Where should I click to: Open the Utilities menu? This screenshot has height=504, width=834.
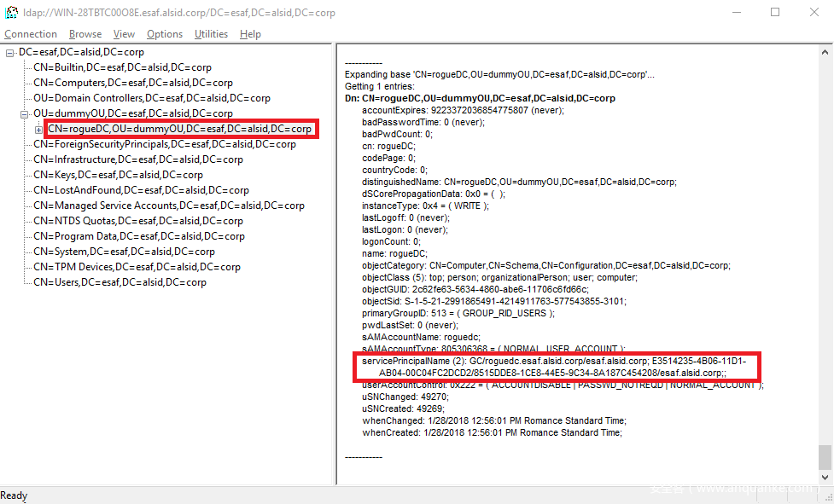point(211,34)
